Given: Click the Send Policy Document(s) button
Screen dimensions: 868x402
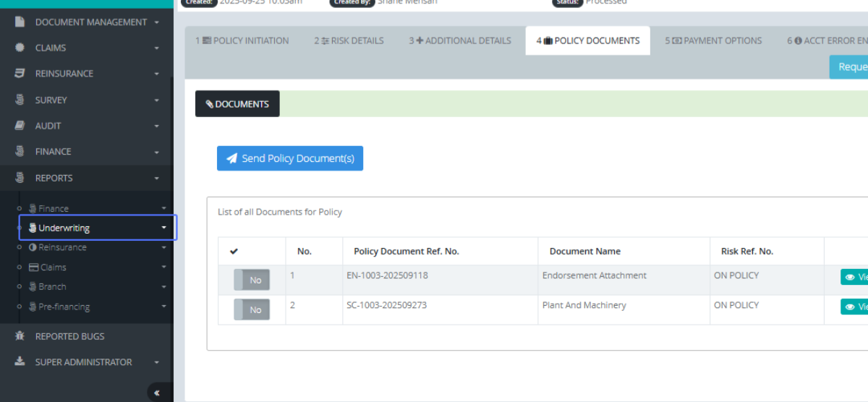Looking at the screenshot, I should 290,158.
